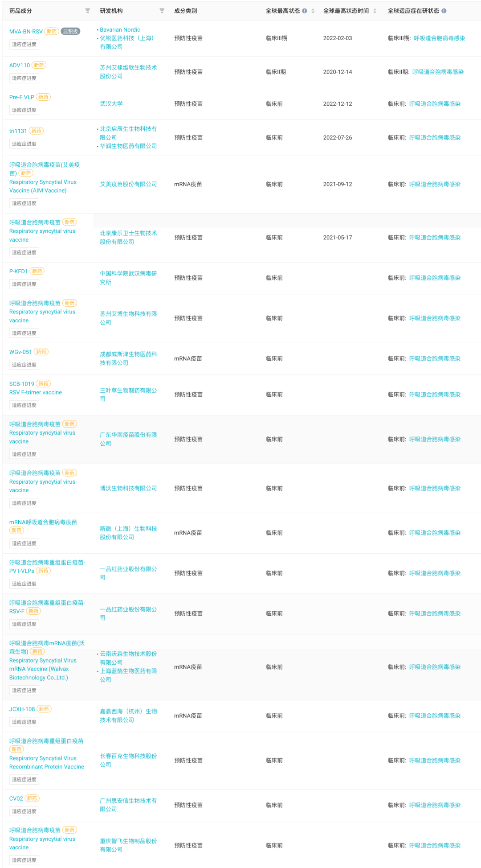Open 三叶草生物制药有限公司 link

pyautogui.click(x=128, y=395)
